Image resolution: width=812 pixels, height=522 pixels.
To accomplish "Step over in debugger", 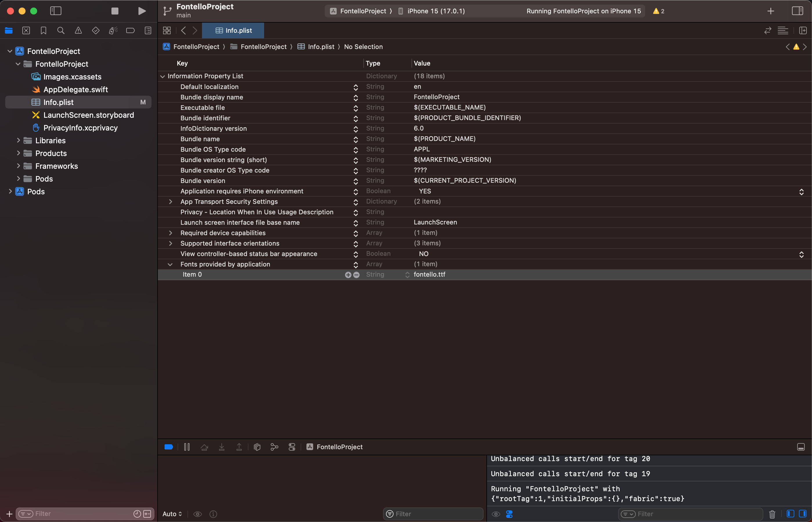I will [x=204, y=447].
